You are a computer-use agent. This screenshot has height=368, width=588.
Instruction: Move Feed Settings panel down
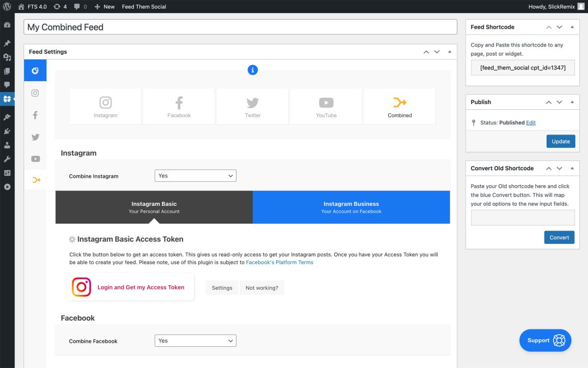click(x=437, y=52)
